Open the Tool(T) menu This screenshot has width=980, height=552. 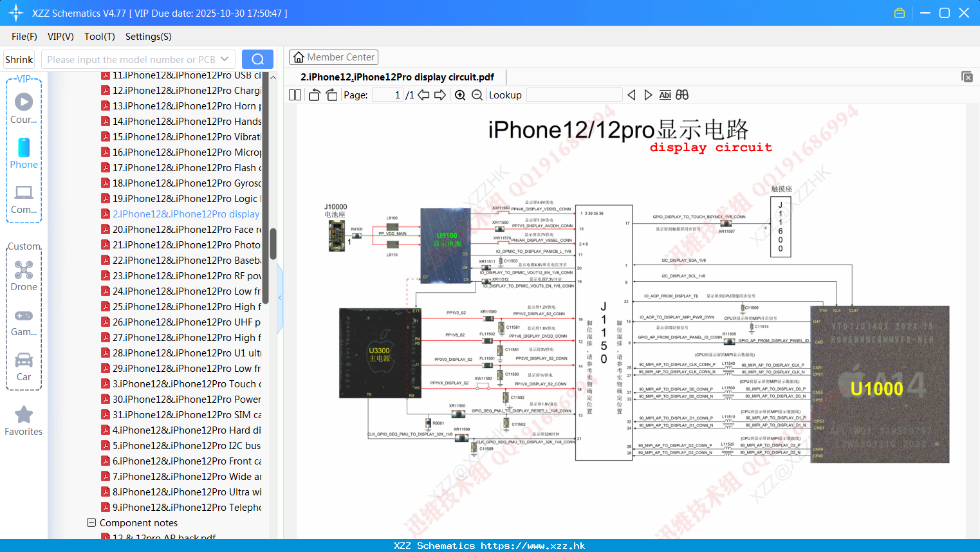(x=100, y=37)
